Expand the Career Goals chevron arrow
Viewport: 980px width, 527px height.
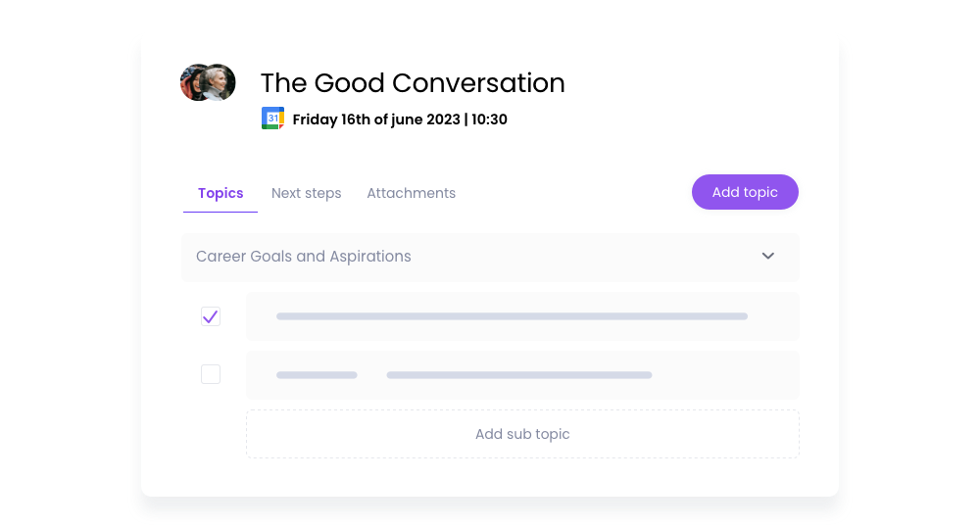click(x=768, y=256)
